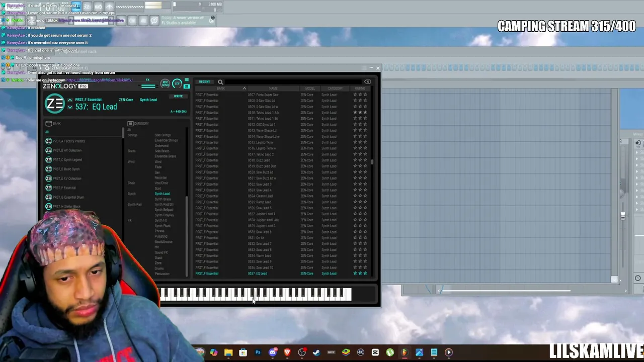
Task: Open the REV SEND knob control
Action: tap(165, 84)
